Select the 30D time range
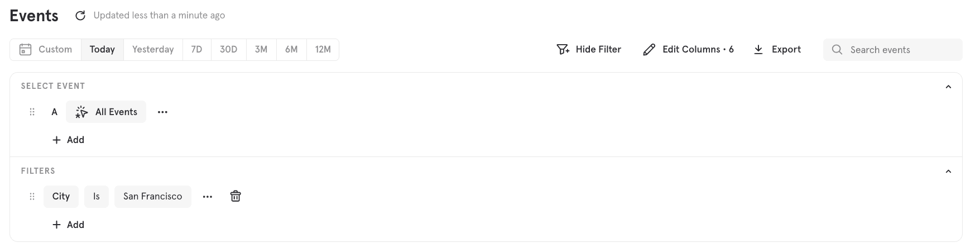 click(228, 50)
